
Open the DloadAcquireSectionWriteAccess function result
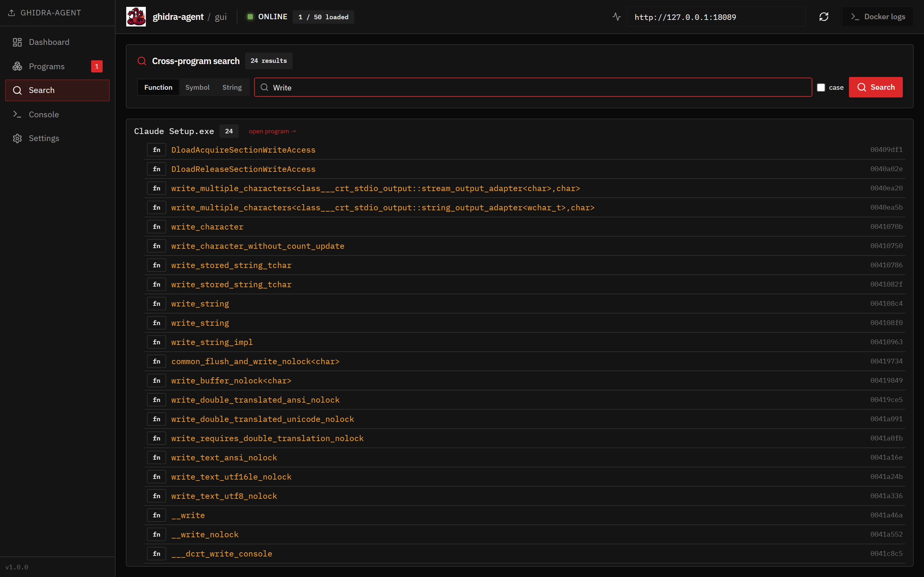(x=243, y=150)
